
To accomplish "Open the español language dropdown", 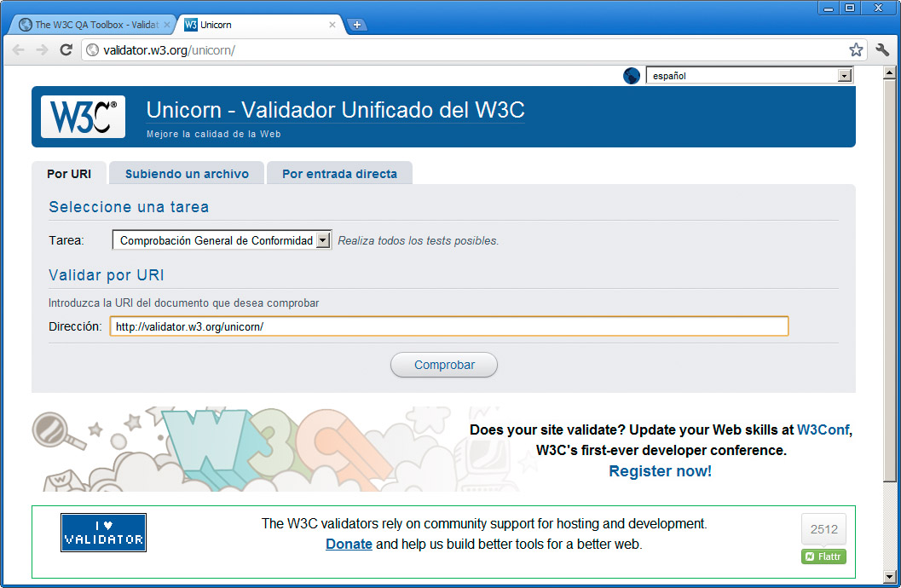I will click(x=749, y=76).
